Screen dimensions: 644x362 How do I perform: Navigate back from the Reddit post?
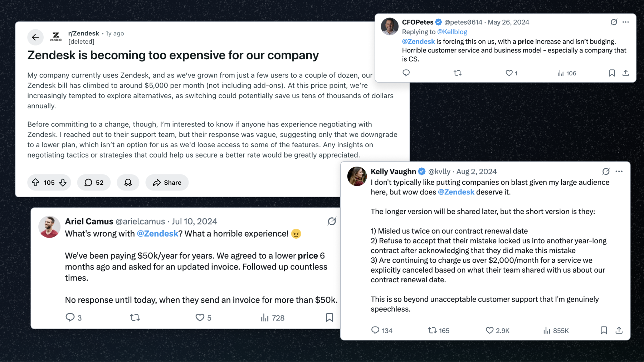point(35,37)
